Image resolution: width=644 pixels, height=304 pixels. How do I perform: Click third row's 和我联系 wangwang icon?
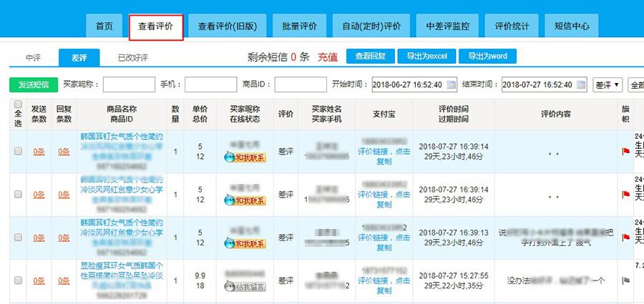(x=245, y=243)
